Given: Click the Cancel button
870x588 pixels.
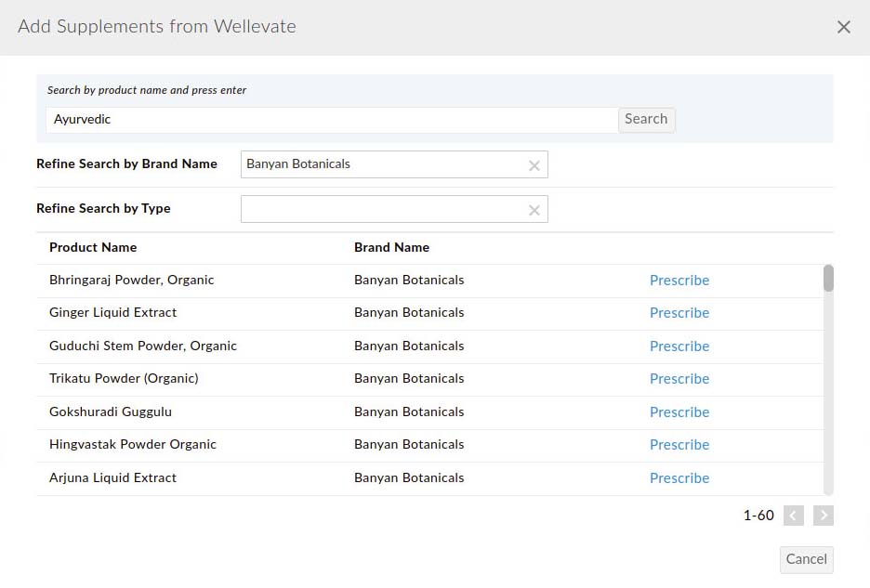Looking at the screenshot, I should [805, 559].
